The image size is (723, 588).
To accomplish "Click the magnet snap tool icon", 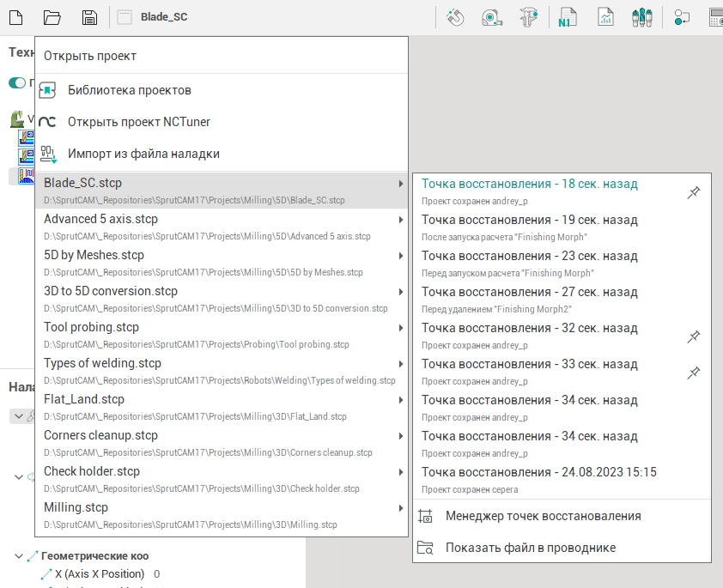I will (x=456, y=17).
